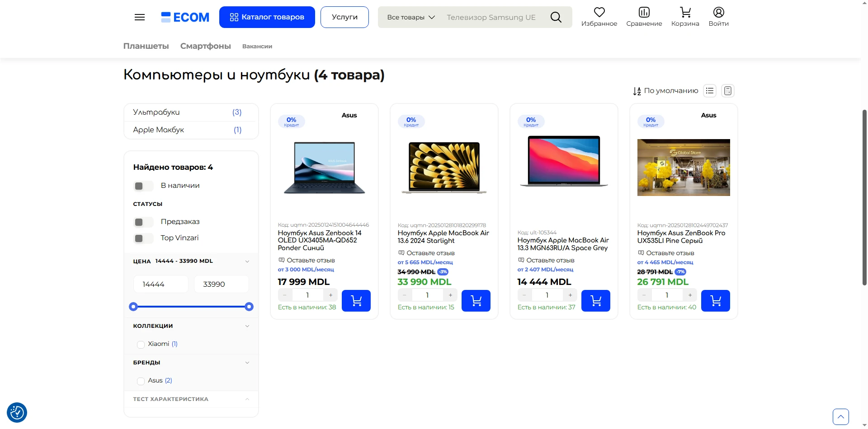This screenshot has height=429, width=868.
Task: Click 0% Кредит badge on Zenbook 14 card
Action: [292, 121]
